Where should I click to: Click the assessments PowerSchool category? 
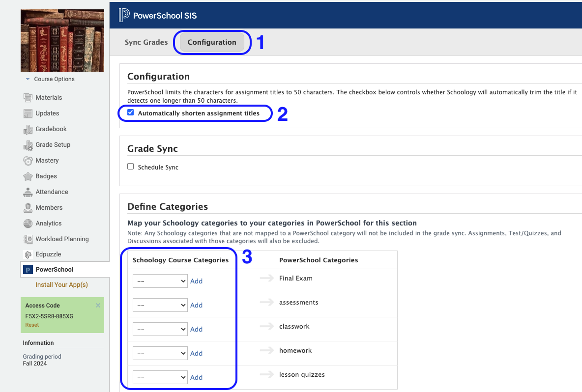click(x=299, y=302)
